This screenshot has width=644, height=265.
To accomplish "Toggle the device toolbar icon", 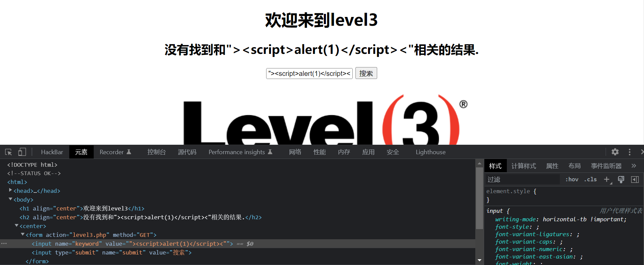I will pos(22,152).
